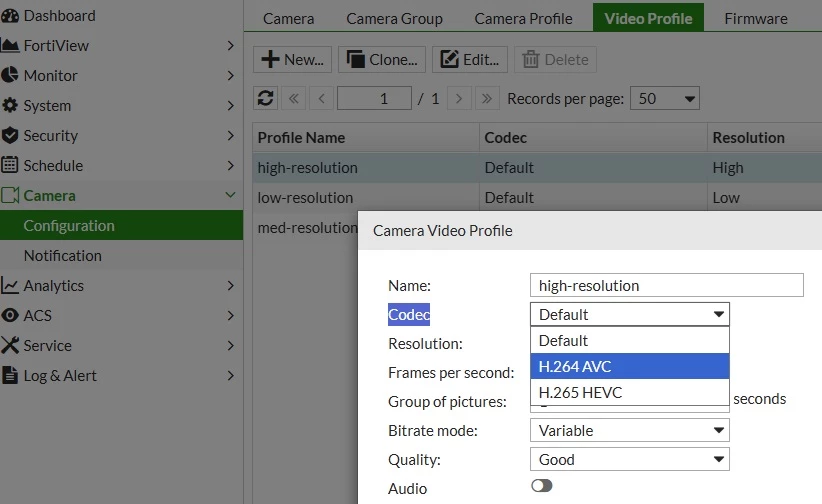Select the high-resolution profile row

point(537,168)
